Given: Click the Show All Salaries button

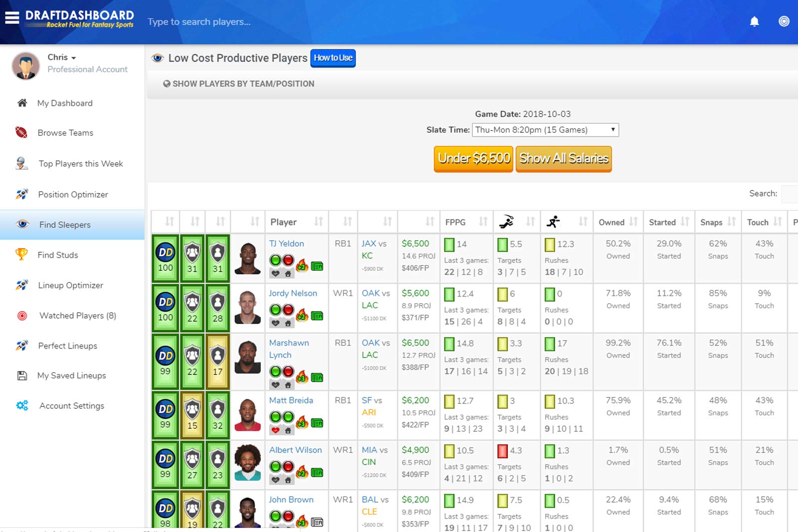Looking at the screenshot, I should click(564, 159).
